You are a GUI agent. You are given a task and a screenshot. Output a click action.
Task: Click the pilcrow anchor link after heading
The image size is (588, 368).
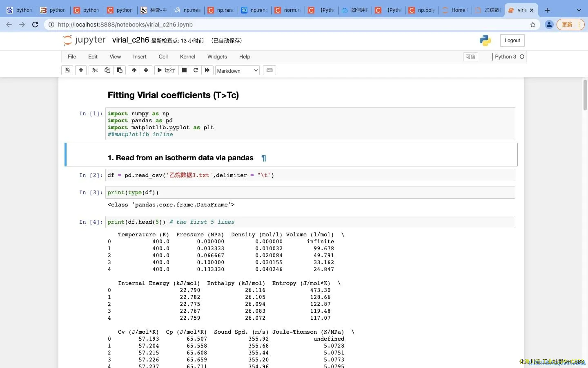pos(264,158)
